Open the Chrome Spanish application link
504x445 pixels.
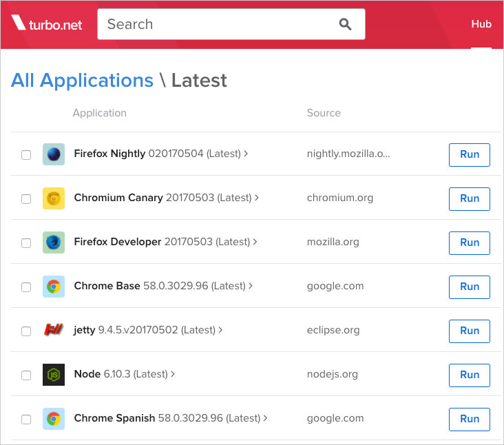[114, 418]
